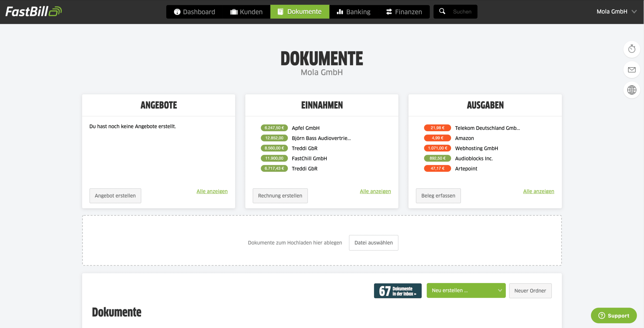
Task: Open the 67 Dokumente in der Inbox
Action: (x=398, y=291)
